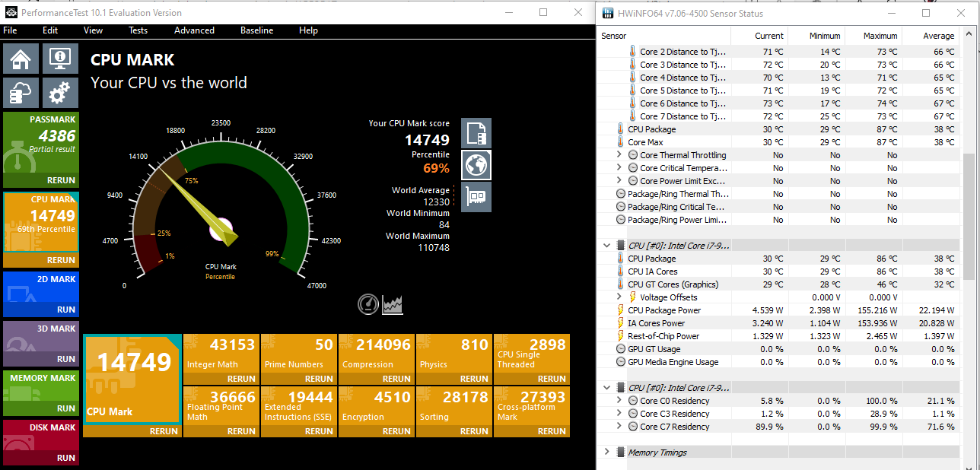Click the save results document icon

click(x=476, y=133)
